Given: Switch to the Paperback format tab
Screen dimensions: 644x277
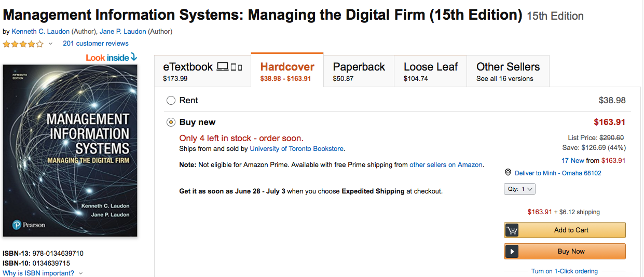Looking at the screenshot, I should [x=359, y=72].
